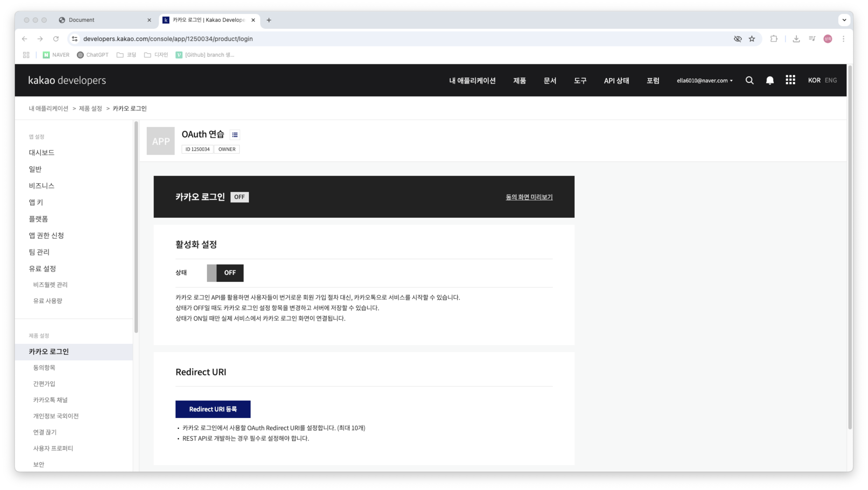Open the ella6010@naver.com account dropdown
Viewport: 868px width, 490px height.
coord(704,81)
